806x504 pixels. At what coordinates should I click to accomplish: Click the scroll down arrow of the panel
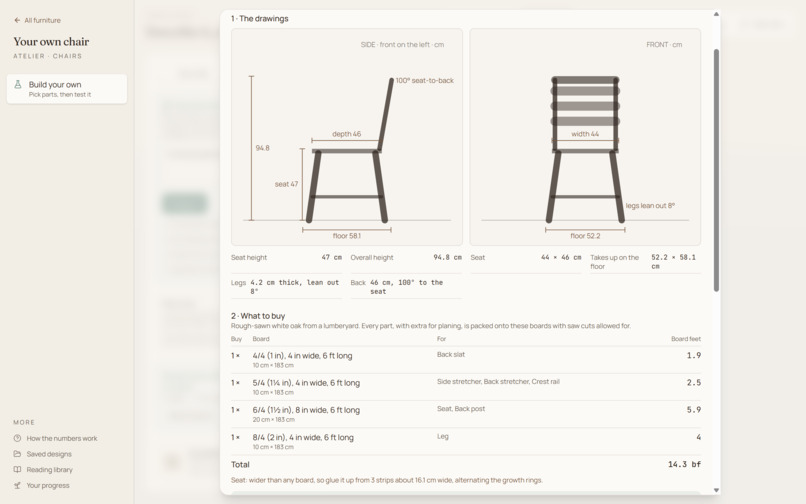point(716,490)
